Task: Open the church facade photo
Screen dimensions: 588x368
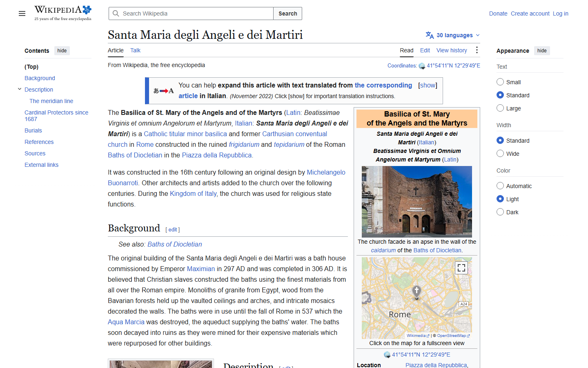Action: 417,202
